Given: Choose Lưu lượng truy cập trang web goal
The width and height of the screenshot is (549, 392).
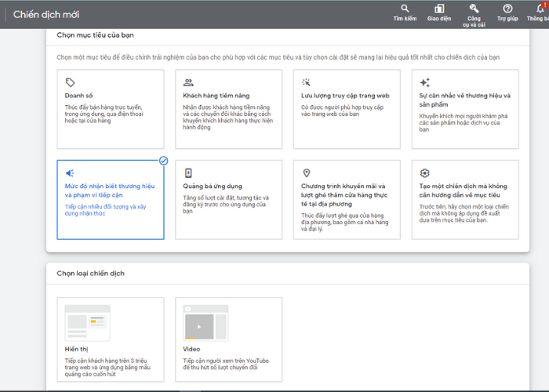Looking at the screenshot, I should pyautogui.click(x=347, y=109).
